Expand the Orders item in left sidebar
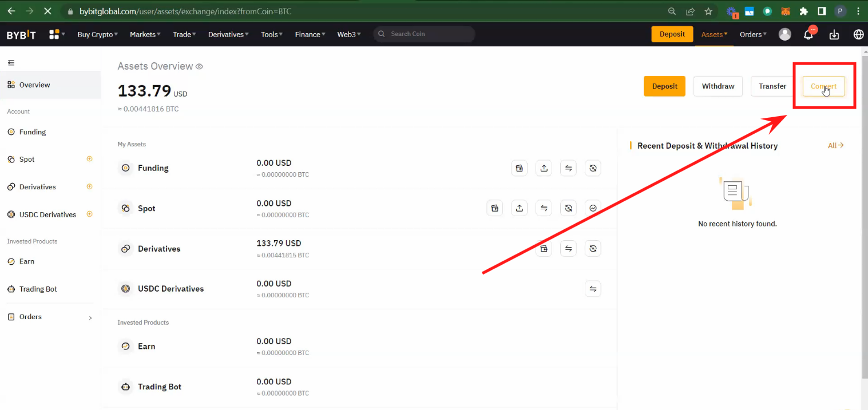Image resolution: width=868 pixels, height=410 pixels. click(x=50, y=317)
